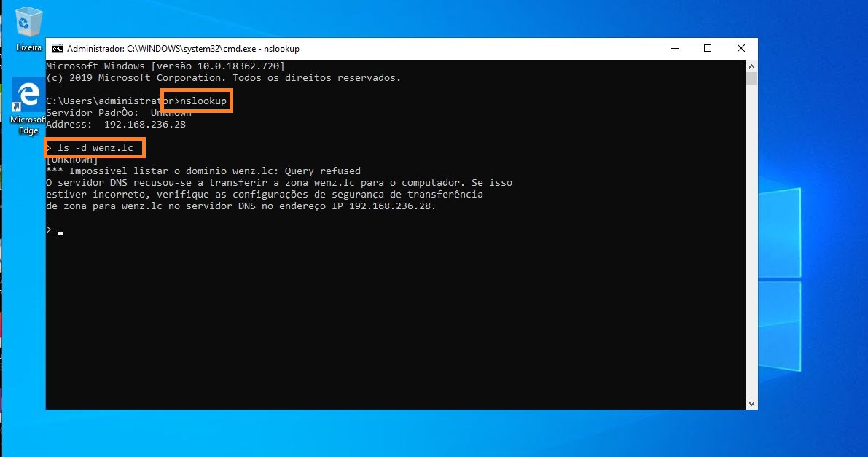The height and width of the screenshot is (457, 868).
Task: Click the line starting 'de zona para wenz.lc'
Action: click(x=241, y=206)
